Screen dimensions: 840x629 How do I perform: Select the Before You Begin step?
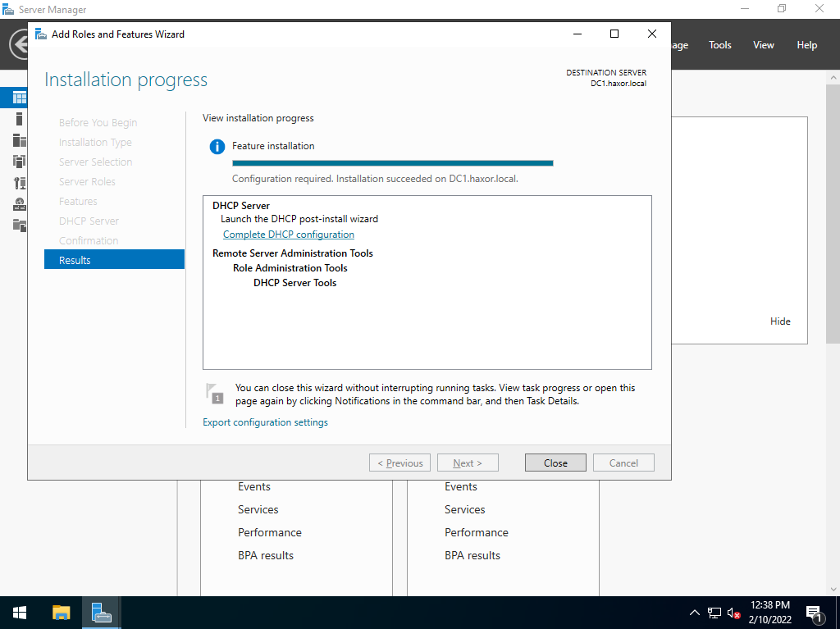click(x=98, y=123)
